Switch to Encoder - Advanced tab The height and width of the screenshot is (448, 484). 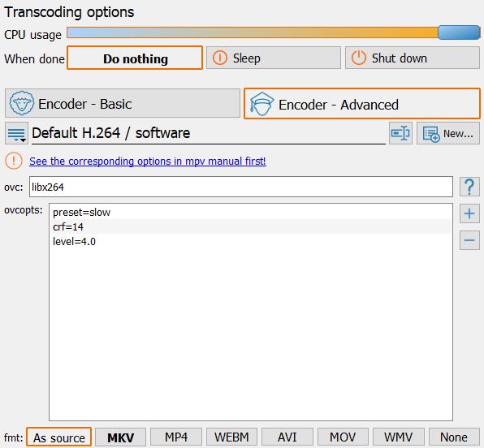[362, 104]
